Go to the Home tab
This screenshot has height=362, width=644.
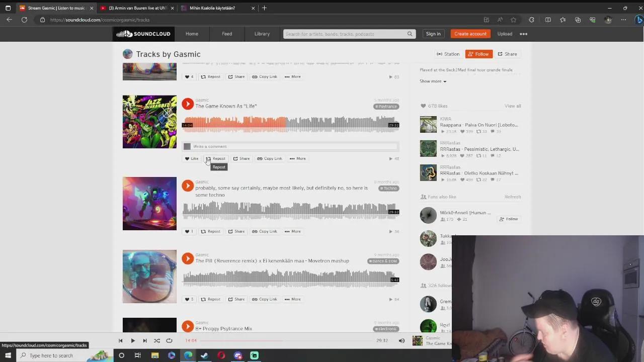coord(192,34)
